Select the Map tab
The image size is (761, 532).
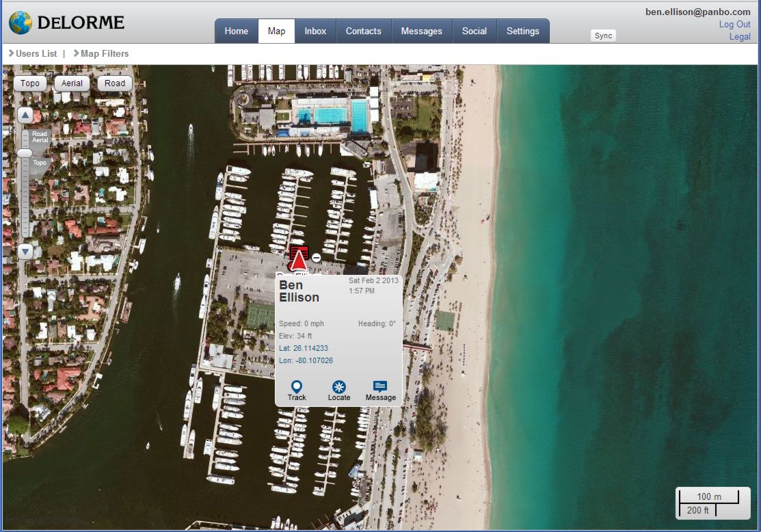277,31
